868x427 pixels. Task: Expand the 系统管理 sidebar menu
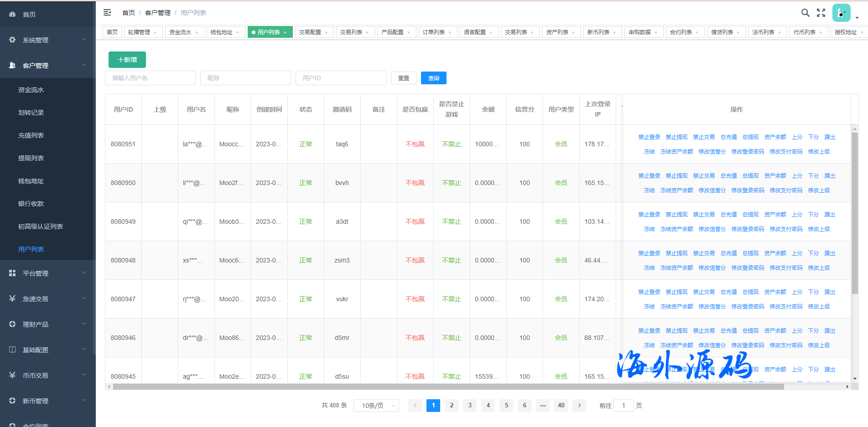[48, 40]
